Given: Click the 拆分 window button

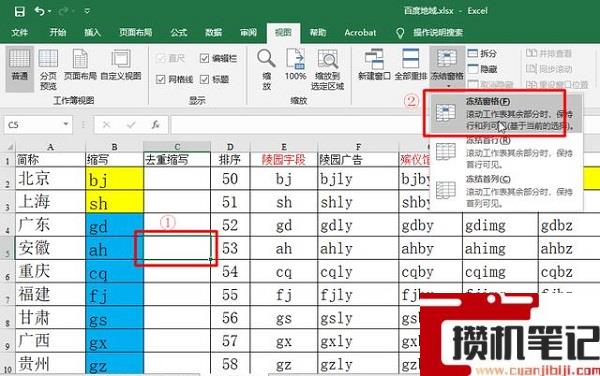Looking at the screenshot, I should coord(483,53).
